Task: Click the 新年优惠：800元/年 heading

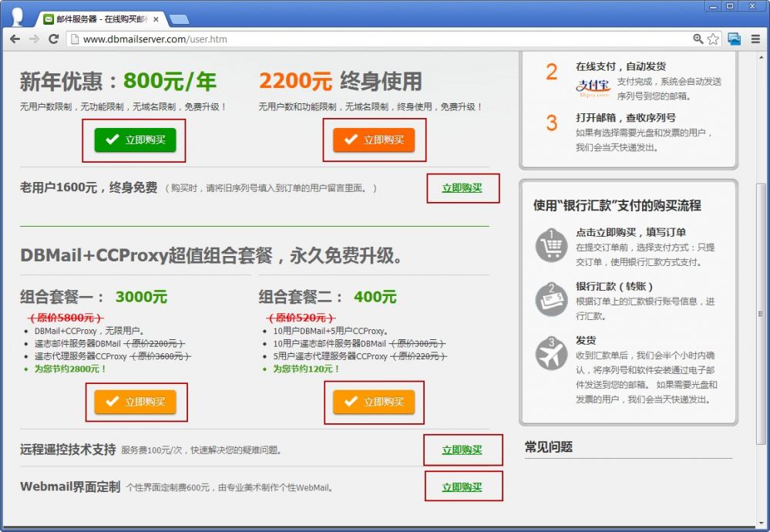Action: click(118, 82)
